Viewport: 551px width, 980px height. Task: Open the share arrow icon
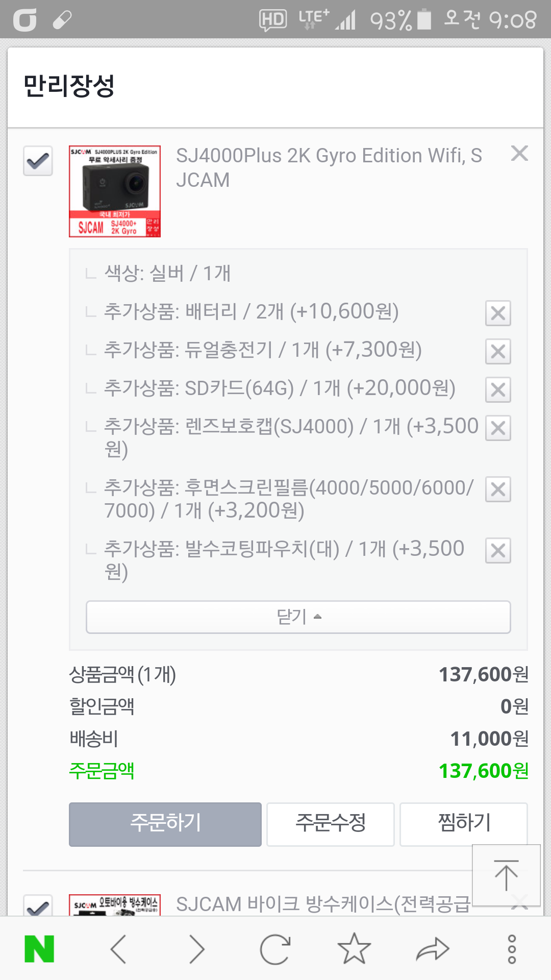point(433,949)
